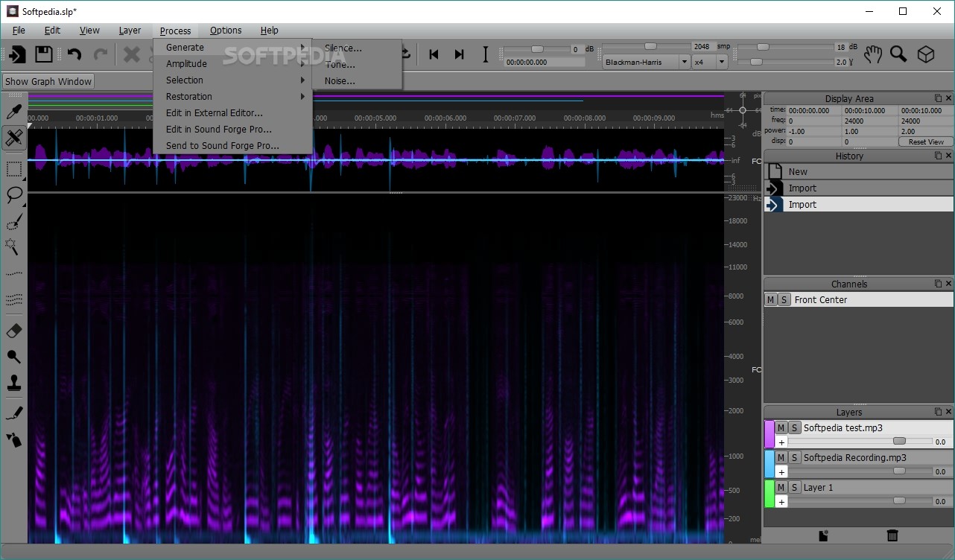Float the Layers panel
This screenshot has width=955, height=560.
(938, 412)
